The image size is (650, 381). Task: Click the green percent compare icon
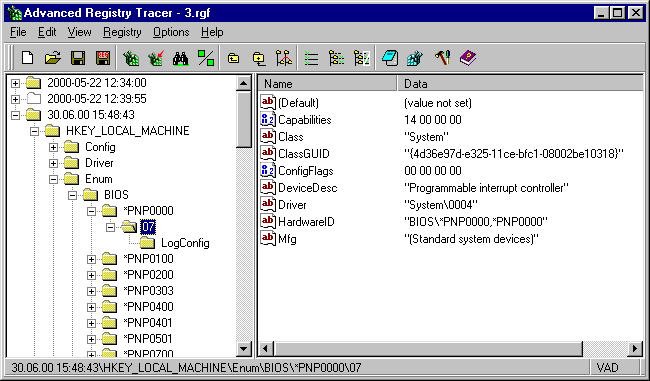(x=206, y=58)
